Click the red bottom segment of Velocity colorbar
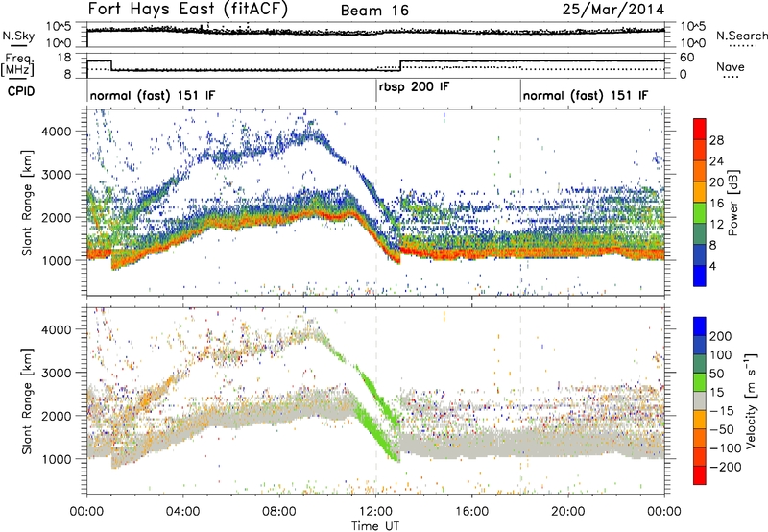This screenshot has height=532, width=768. click(x=700, y=475)
